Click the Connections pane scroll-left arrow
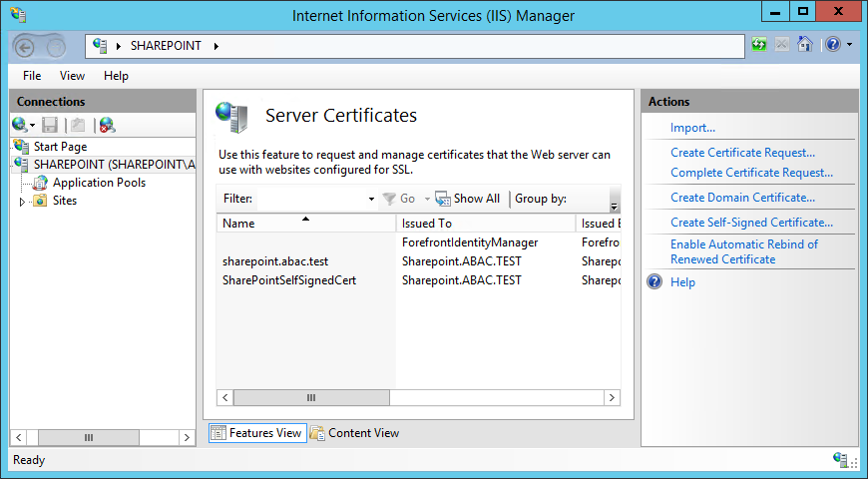The image size is (868, 479). pos(18,437)
